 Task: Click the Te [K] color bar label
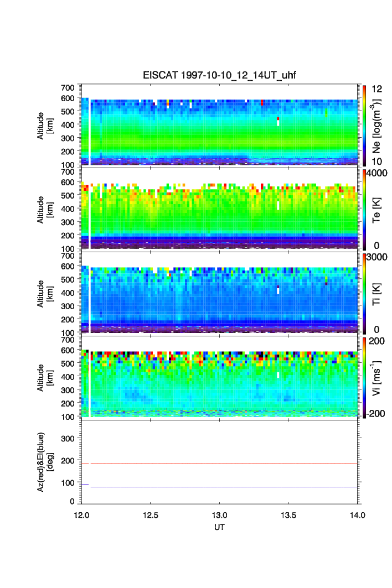pyautogui.click(x=376, y=210)
